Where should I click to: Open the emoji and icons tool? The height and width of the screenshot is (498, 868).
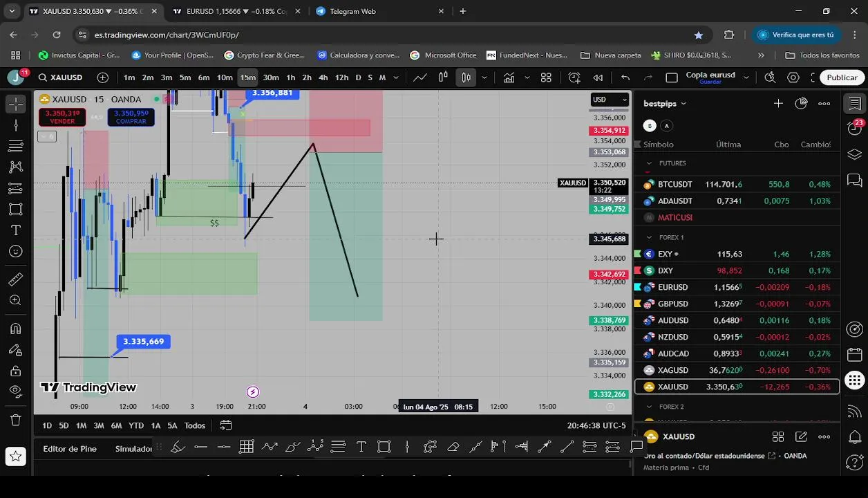click(16, 252)
